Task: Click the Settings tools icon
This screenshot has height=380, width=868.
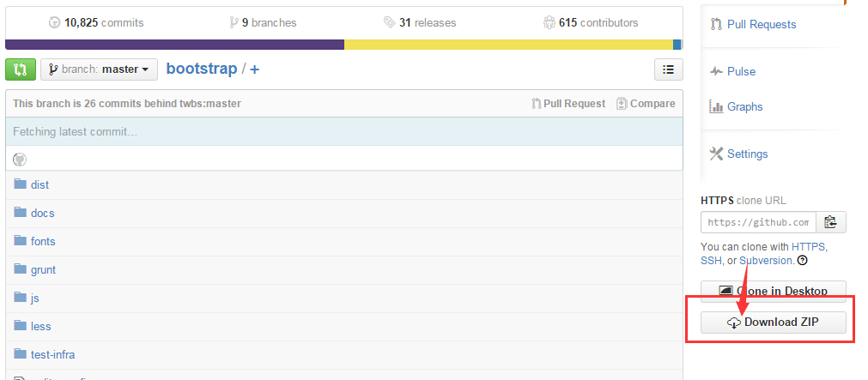Action: (x=716, y=154)
